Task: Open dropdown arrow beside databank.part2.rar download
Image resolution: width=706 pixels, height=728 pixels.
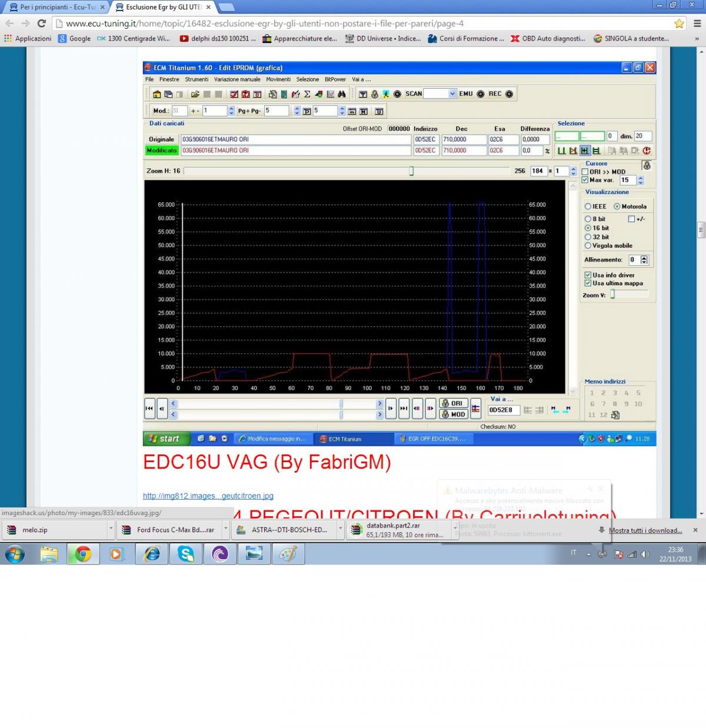Action: (455, 529)
